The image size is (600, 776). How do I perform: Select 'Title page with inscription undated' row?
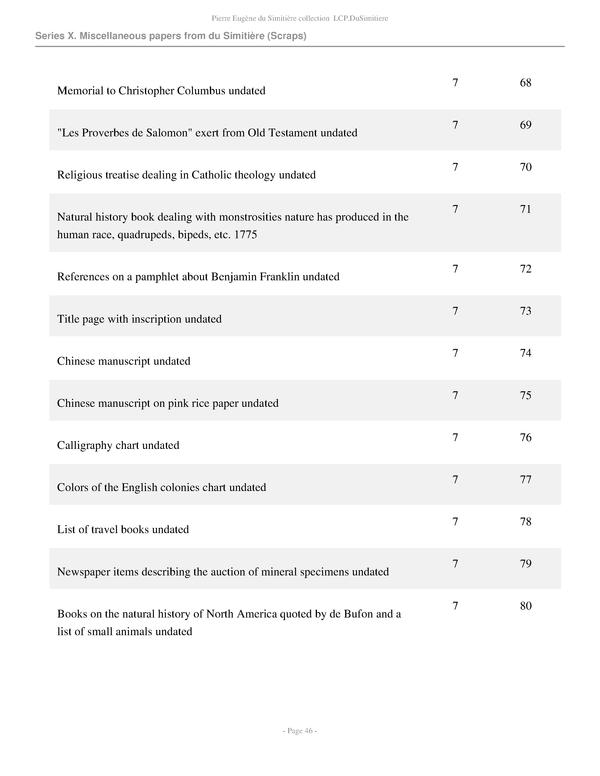point(139,319)
